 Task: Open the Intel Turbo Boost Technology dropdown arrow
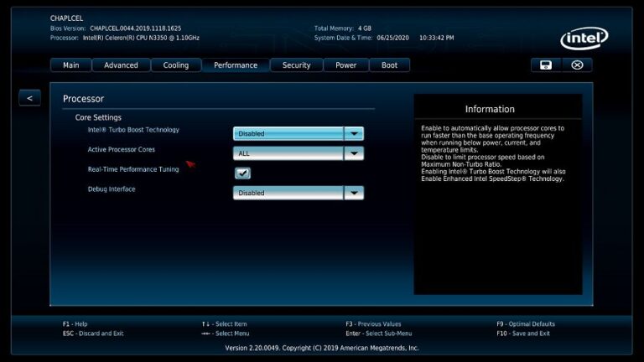354,133
